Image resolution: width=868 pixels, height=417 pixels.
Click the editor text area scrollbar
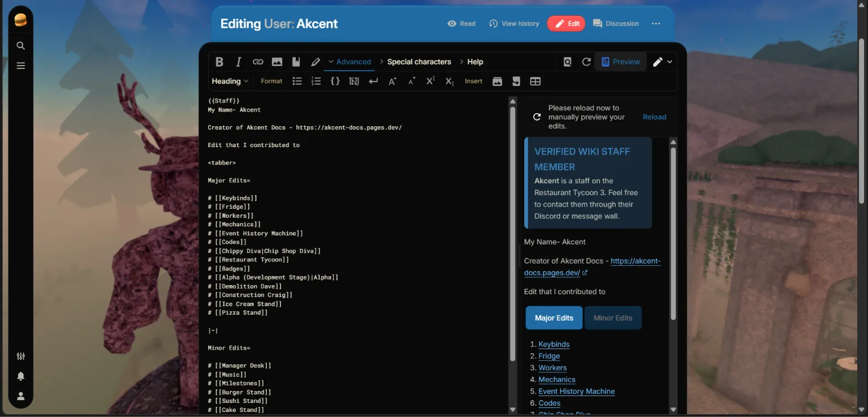[513, 233]
